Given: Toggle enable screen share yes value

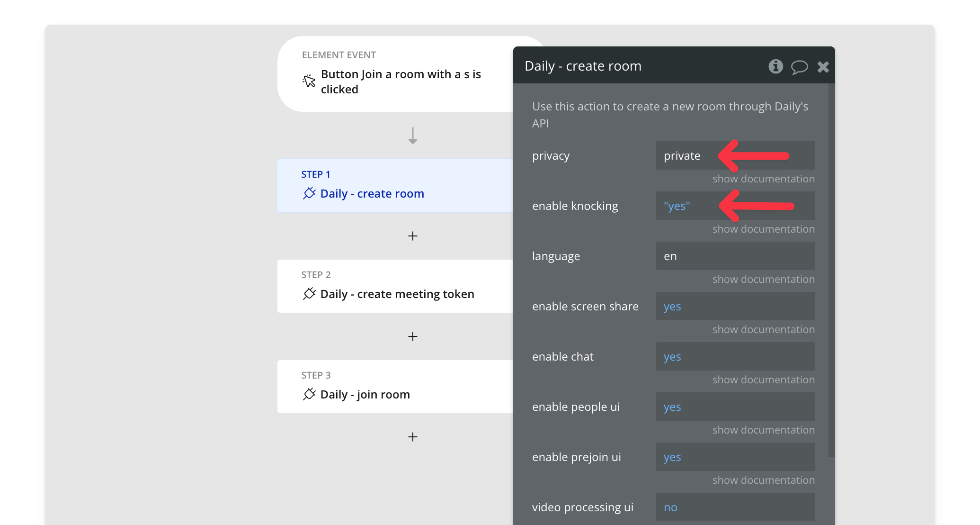Looking at the screenshot, I should tap(672, 307).
